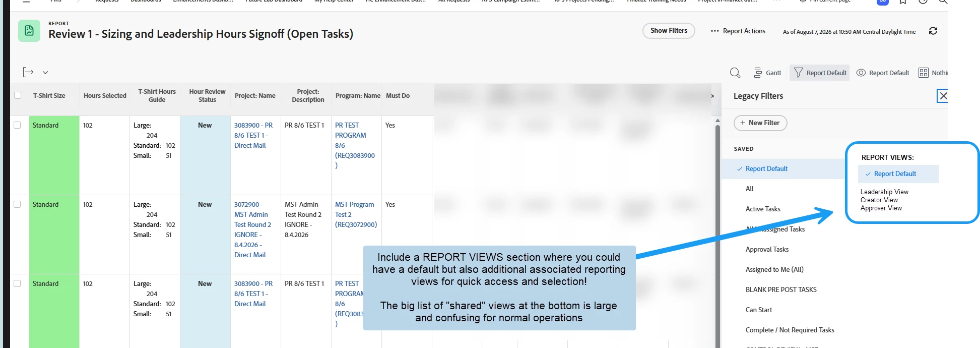This screenshot has height=348, width=980.
Task: Click the Program: Name column header
Action: (358, 95)
